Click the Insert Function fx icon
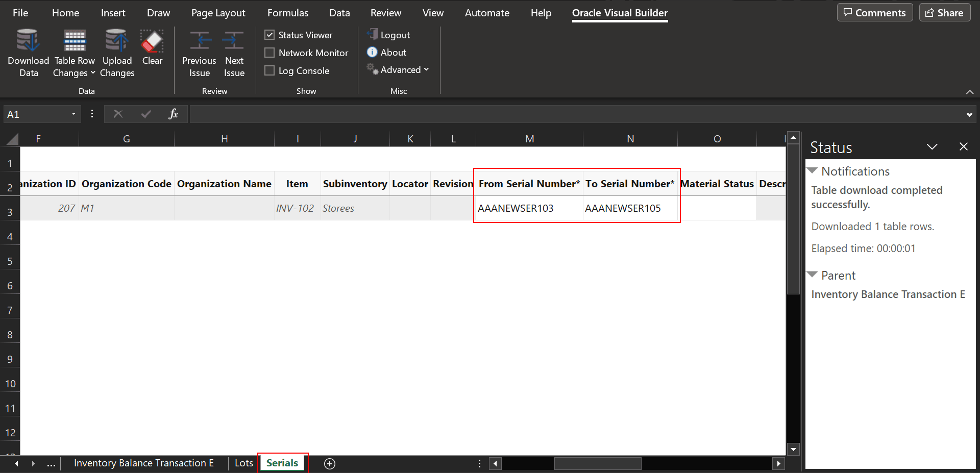 point(173,114)
